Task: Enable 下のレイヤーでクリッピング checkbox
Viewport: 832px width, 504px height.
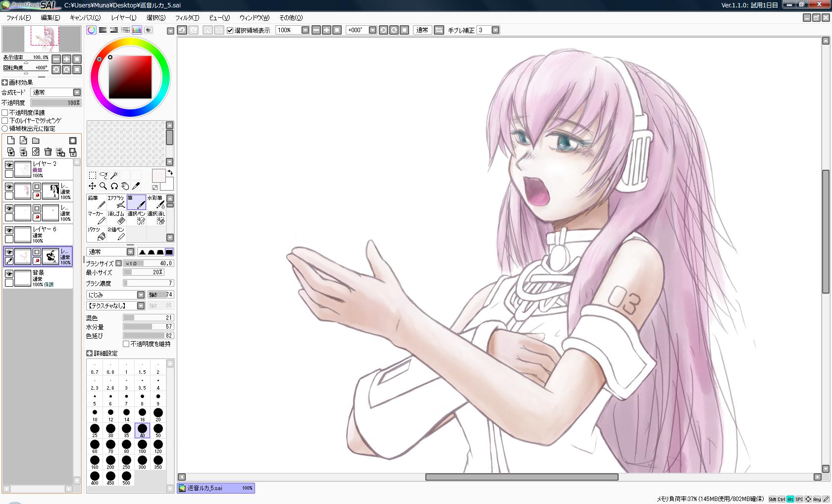Action: click(x=5, y=121)
